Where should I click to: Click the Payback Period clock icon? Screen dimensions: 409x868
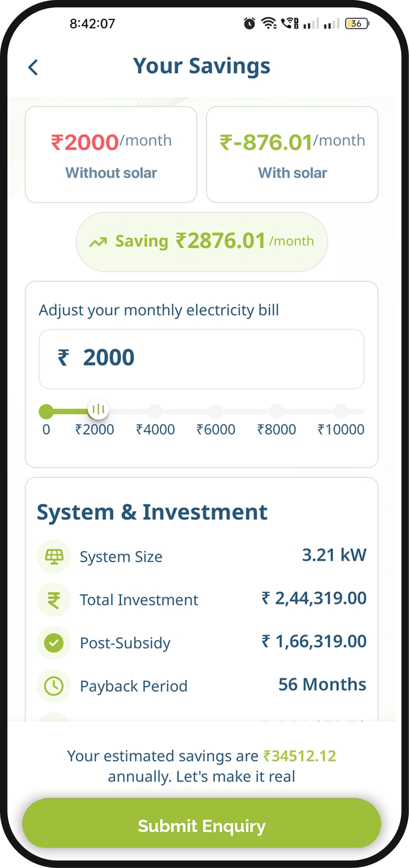pos(54,686)
